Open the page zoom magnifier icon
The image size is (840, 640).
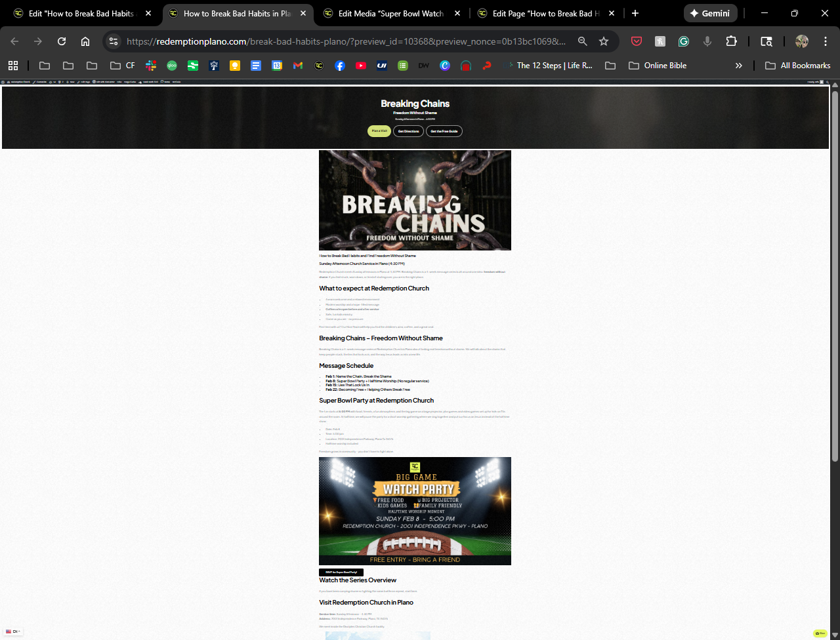pos(582,41)
